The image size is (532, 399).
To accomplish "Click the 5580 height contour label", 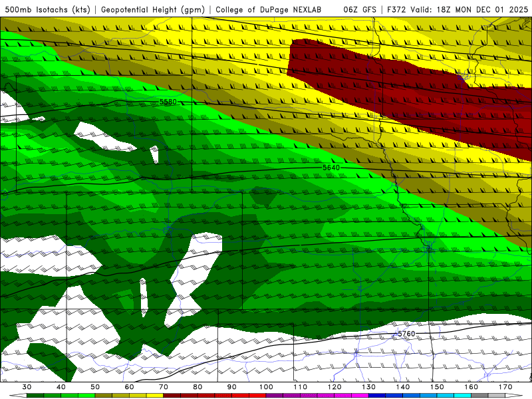I will pos(168,102).
